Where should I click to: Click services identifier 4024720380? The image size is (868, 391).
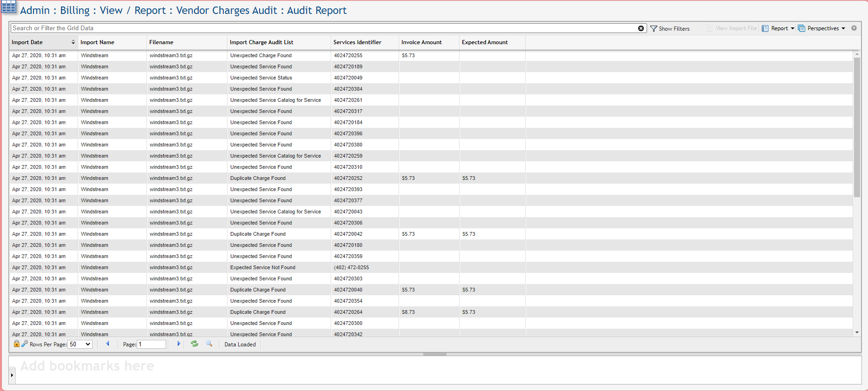pos(348,145)
